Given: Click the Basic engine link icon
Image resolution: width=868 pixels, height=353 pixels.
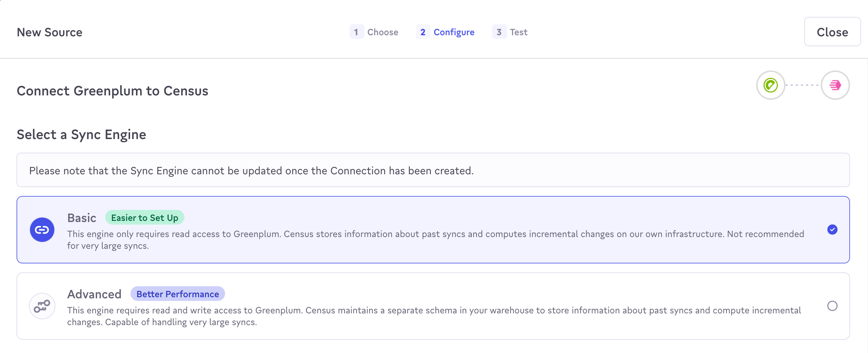Looking at the screenshot, I should coord(42,230).
